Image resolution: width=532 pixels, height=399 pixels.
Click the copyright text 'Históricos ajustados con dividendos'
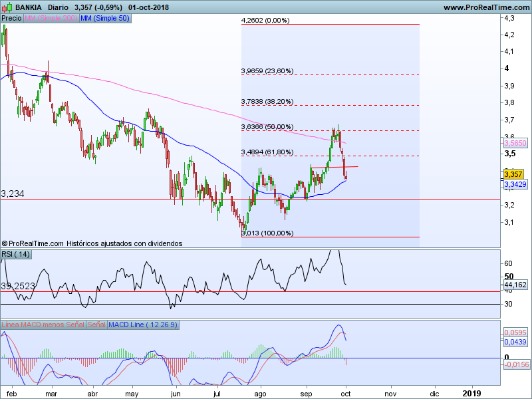click(124, 243)
